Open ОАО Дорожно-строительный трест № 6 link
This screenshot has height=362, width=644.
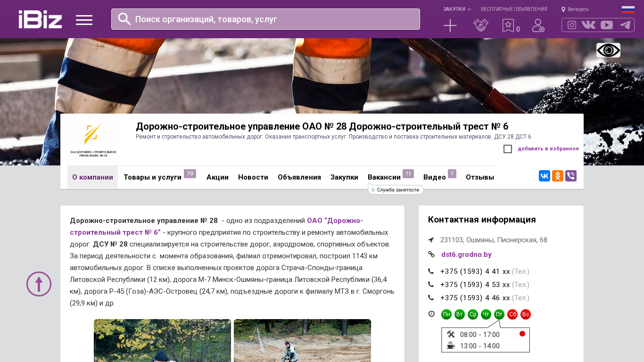[x=216, y=226]
